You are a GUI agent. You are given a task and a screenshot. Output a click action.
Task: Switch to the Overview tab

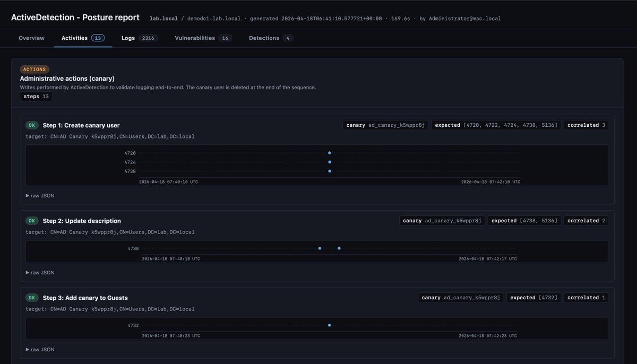31,38
